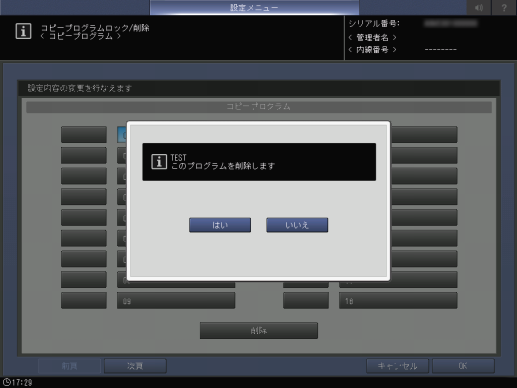Select copy program slot 18
The width and height of the screenshot is (517, 388).
[x=398, y=301]
